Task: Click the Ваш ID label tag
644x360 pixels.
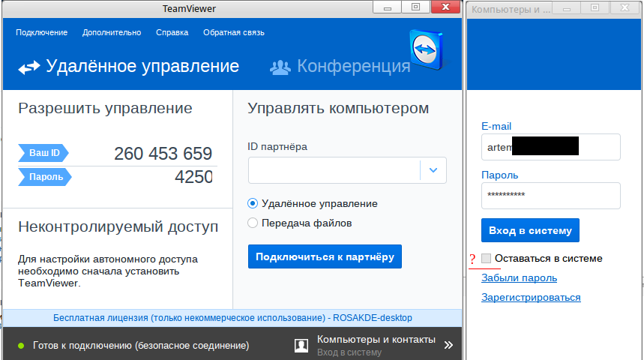Action: point(43,153)
